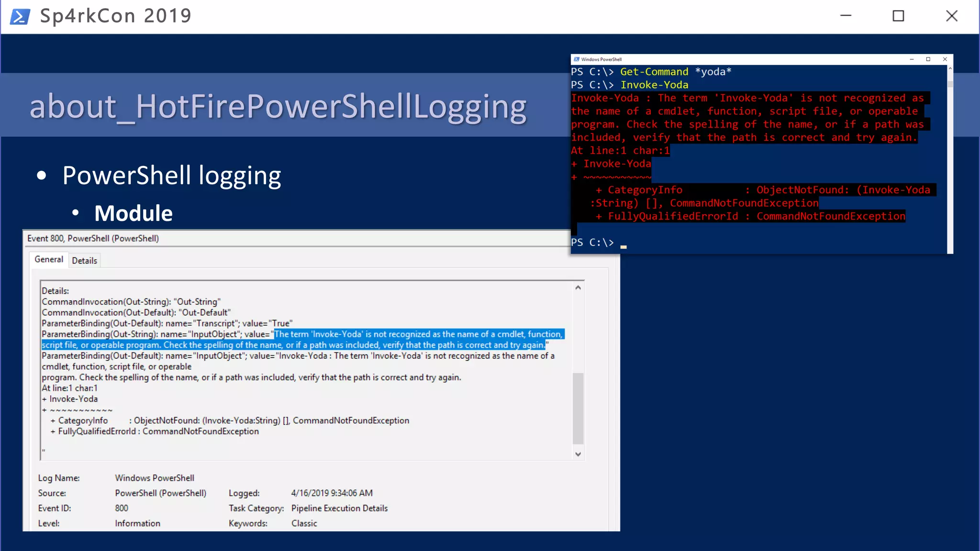Image resolution: width=980 pixels, height=551 pixels.
Task: Click the event details scroll down arrow
Action: pyautogui.click(x=578, y=454)
